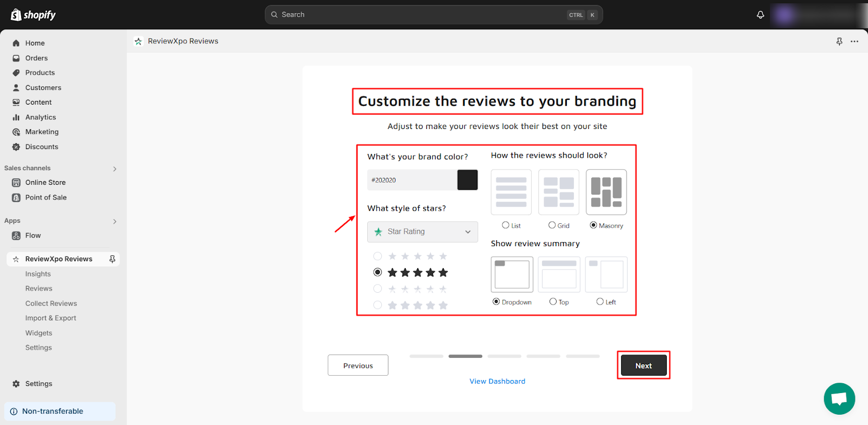Click the Dropdown summary thumbnail
Screen dimensions: 868x425
(512, 274)
